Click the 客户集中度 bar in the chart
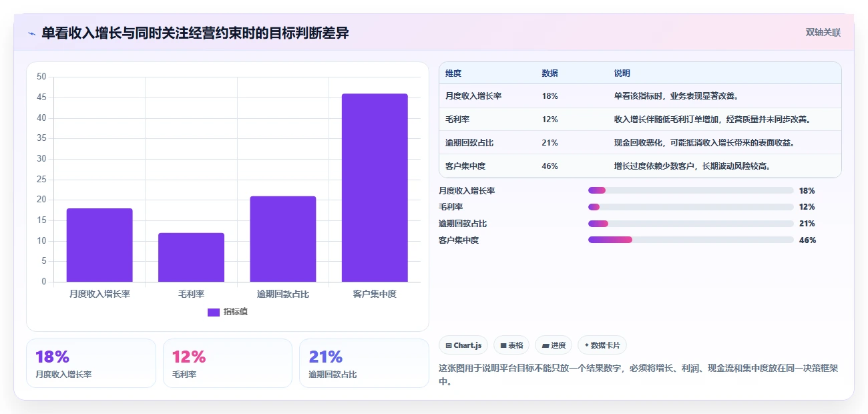This screenshot has width=868, height=414. pyautogui.click(x=375, y=188)
